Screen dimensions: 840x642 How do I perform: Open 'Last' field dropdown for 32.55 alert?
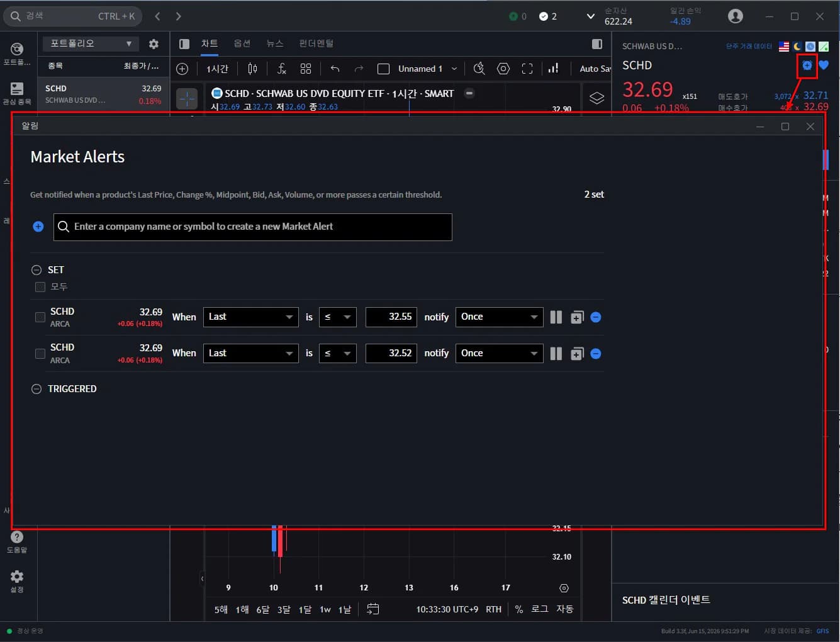(251, 317)
